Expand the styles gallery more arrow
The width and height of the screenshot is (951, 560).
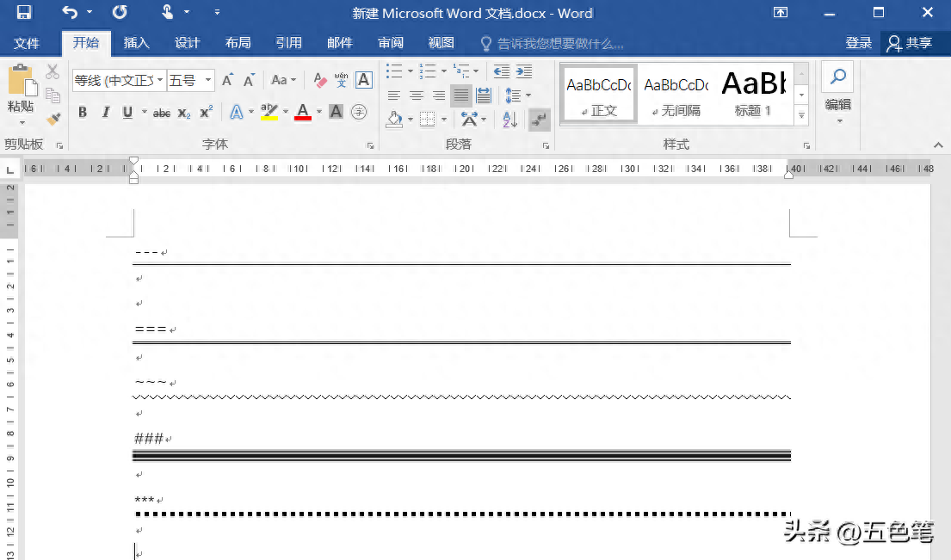point(802,115)
